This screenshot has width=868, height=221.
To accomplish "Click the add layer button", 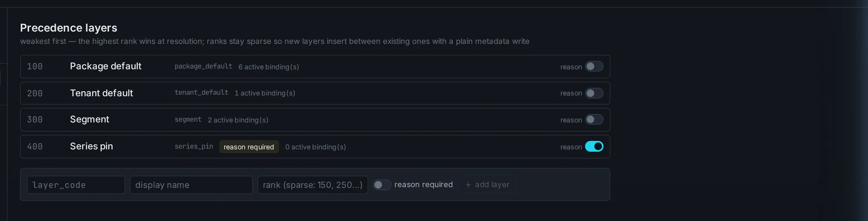I will 487,185.
